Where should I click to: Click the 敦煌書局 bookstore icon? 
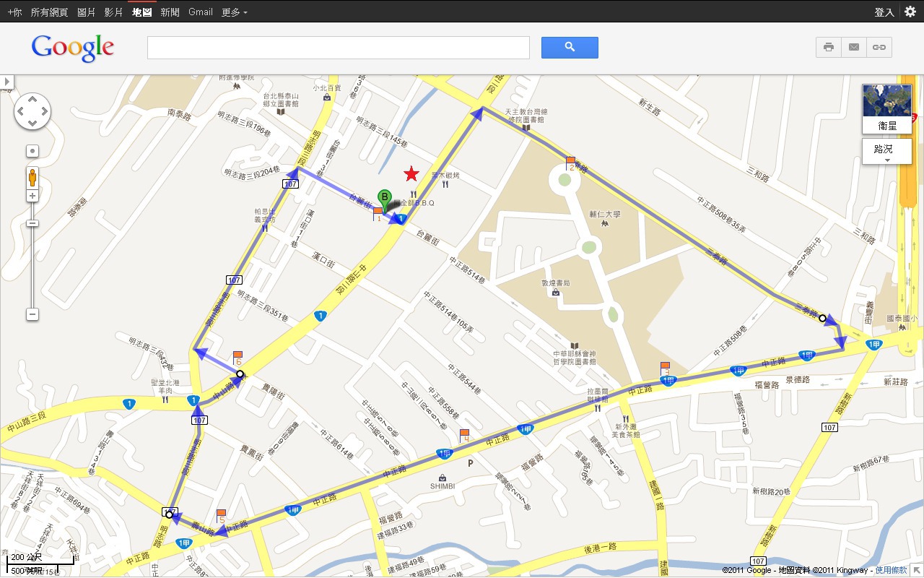(556, 293)
